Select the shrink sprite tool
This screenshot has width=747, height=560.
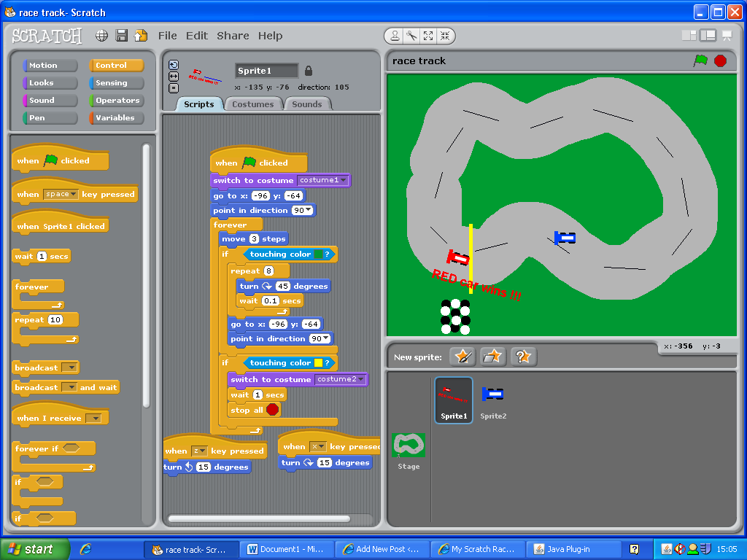445,36
